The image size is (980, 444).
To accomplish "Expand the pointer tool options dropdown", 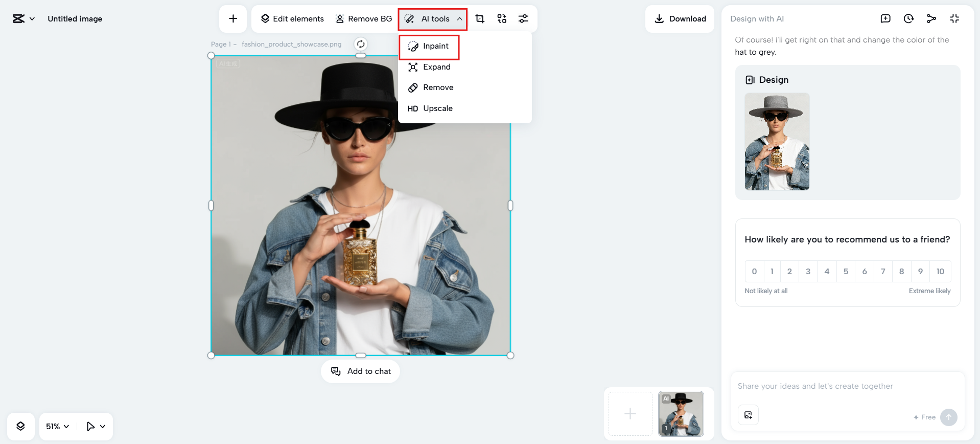I will [103, 426].
